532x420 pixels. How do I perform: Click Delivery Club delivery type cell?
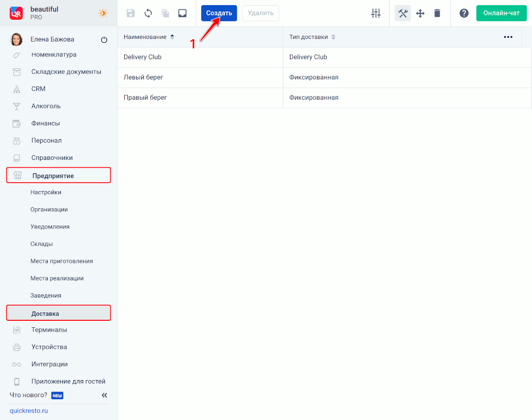(x=407, y=57)
